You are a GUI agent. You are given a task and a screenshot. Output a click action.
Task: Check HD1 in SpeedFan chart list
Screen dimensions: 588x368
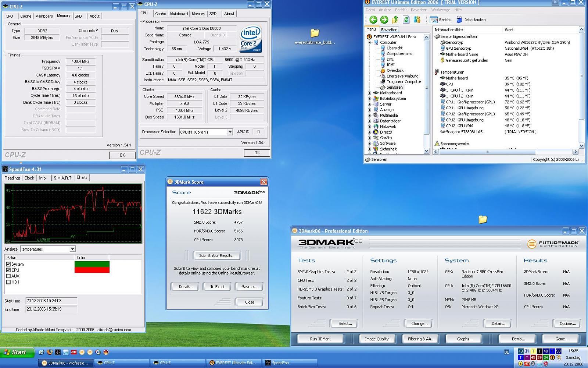[x=8, y=282]
